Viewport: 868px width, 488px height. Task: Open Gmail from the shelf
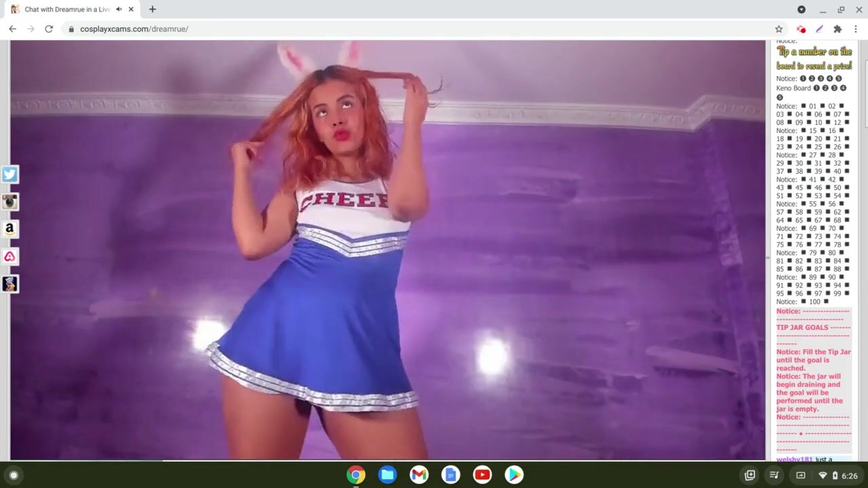coord(419,475)
